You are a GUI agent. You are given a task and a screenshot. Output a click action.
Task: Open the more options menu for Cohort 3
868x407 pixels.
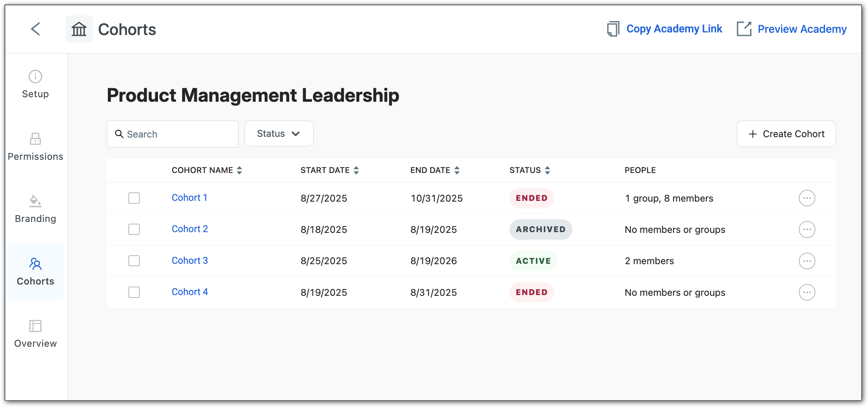(807, 261)
